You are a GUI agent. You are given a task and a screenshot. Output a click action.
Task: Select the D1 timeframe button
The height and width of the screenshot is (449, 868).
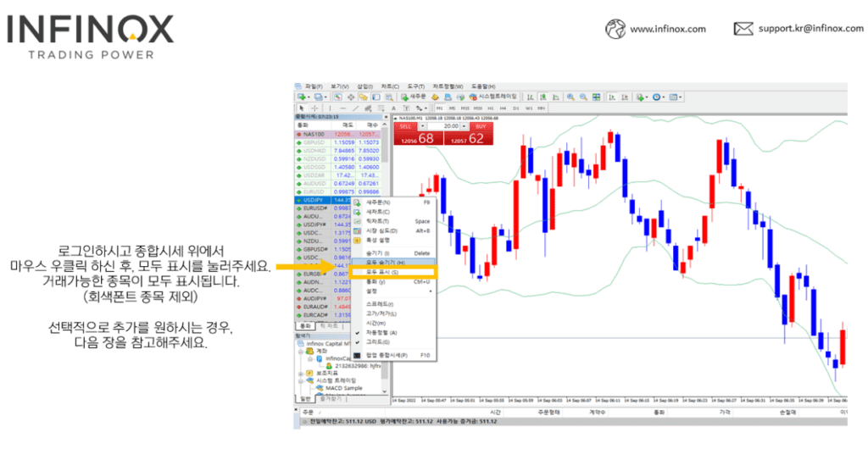click(x=516, y=108)
